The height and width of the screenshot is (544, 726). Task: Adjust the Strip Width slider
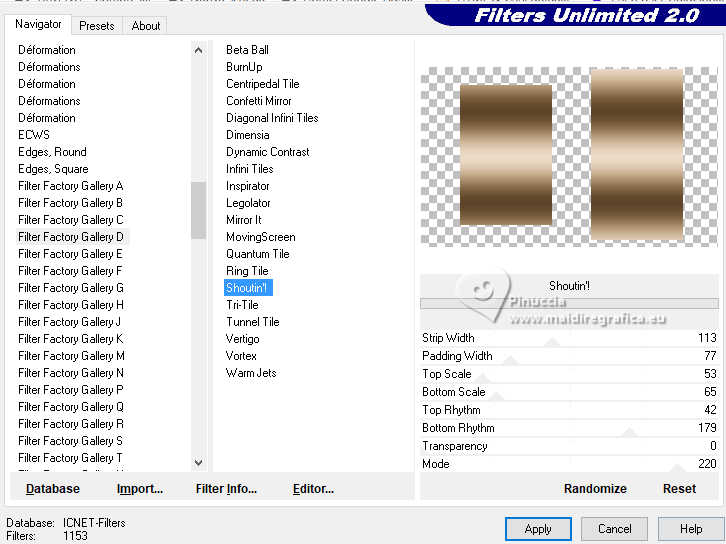551,343
